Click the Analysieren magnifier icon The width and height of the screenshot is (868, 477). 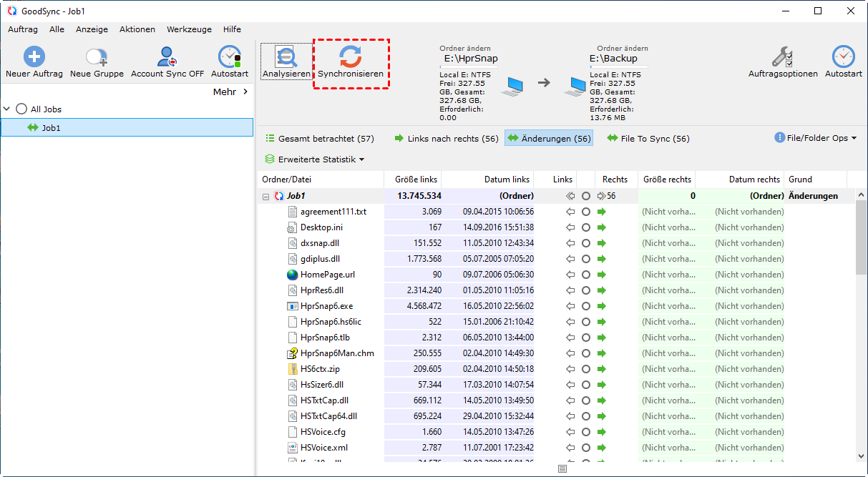pyautogui.click(x=286, y=57)
